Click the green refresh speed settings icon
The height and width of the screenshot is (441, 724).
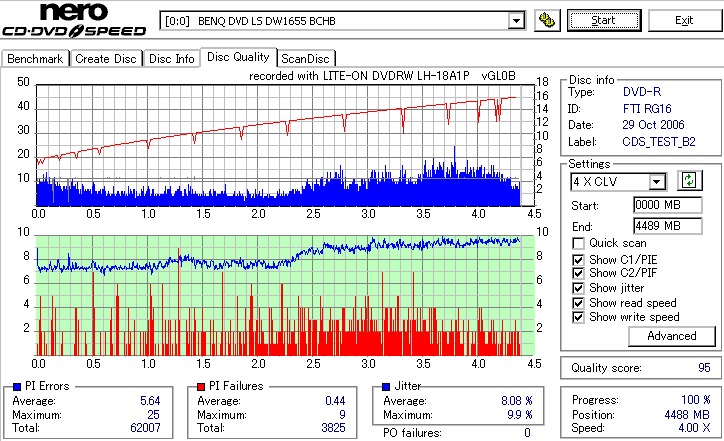[689, 180]
